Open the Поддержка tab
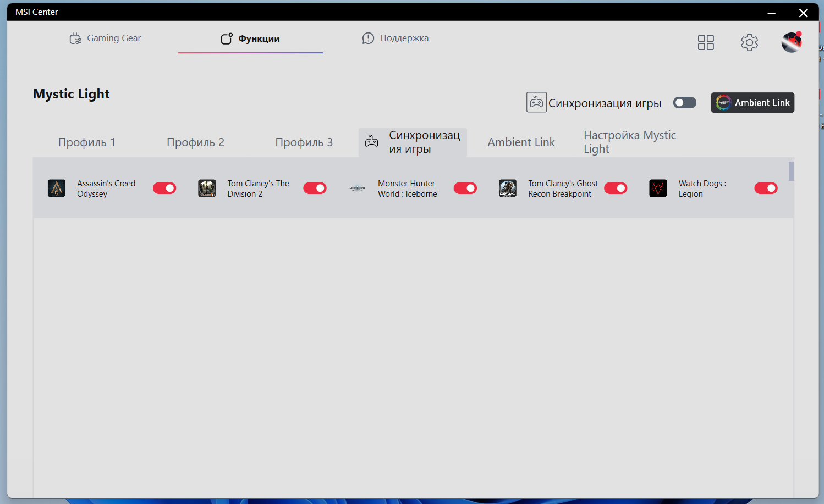The image size is (824, 504). click(395, 38)
